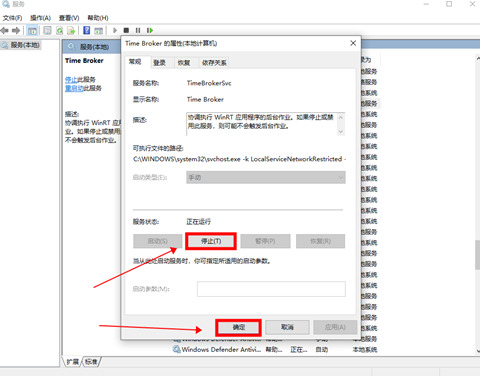Minimize the Services window
This screenshot has height=376, width=480.
coord(426,4)
